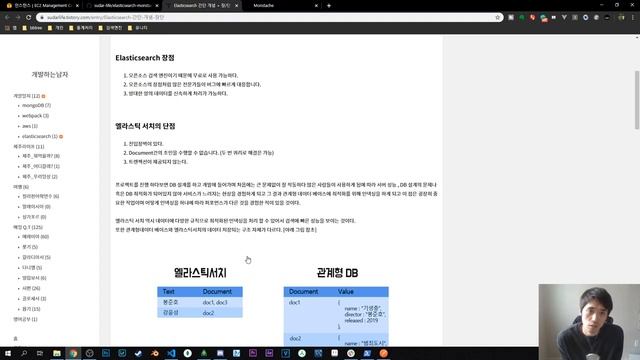The width and height of the screenshot is (640, 360).
Task: Click the '엘라스틱 서치의 단점' heading
Action: (145, 126)
